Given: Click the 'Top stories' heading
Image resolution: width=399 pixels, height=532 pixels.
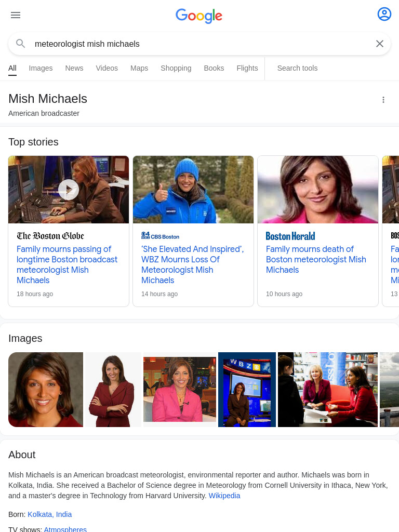Looking at the screenshot, I should [x=33, y=142].
